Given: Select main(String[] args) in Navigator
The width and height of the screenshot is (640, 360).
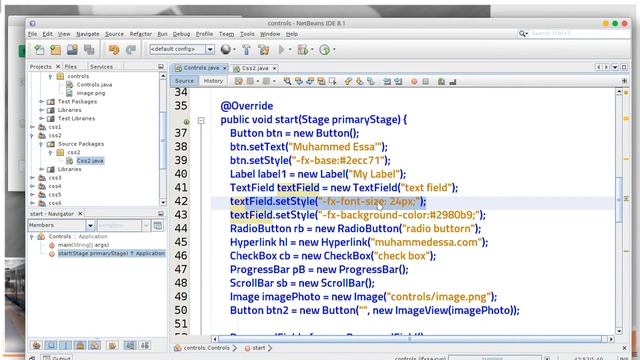Looking at the screenshot, I should click(x=83, y=245).
